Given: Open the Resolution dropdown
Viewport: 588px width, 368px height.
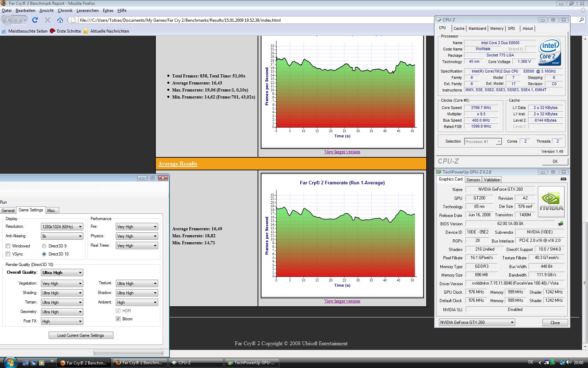Looking at the screenshot, I should pyautogui.click(x=62, y=227).
